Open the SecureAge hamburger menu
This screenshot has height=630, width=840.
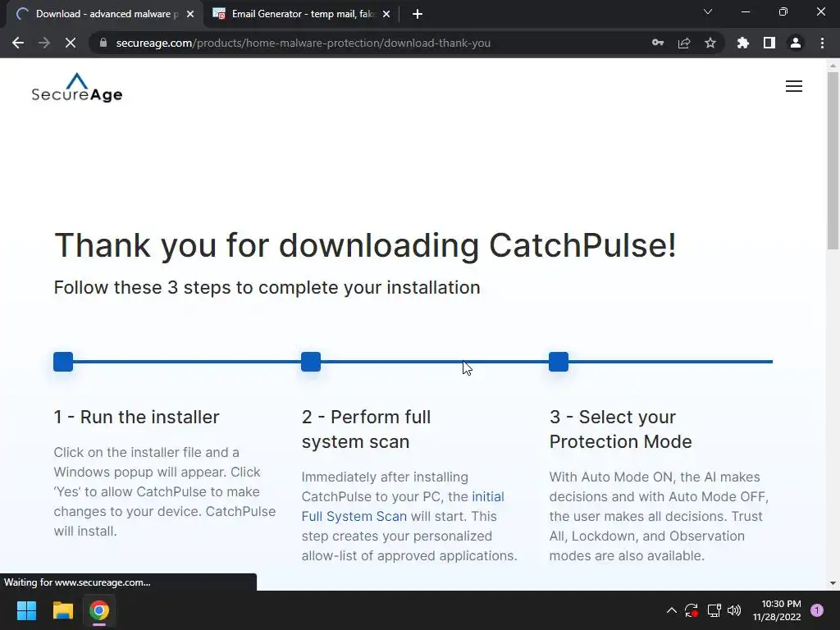pyautogui.click(x=794, y=86)
